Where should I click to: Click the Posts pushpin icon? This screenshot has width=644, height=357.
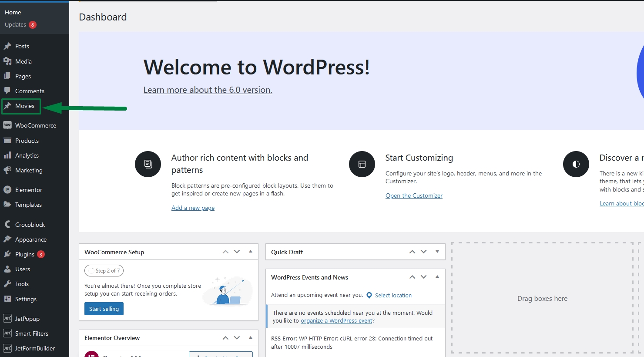tap(7, 46)
